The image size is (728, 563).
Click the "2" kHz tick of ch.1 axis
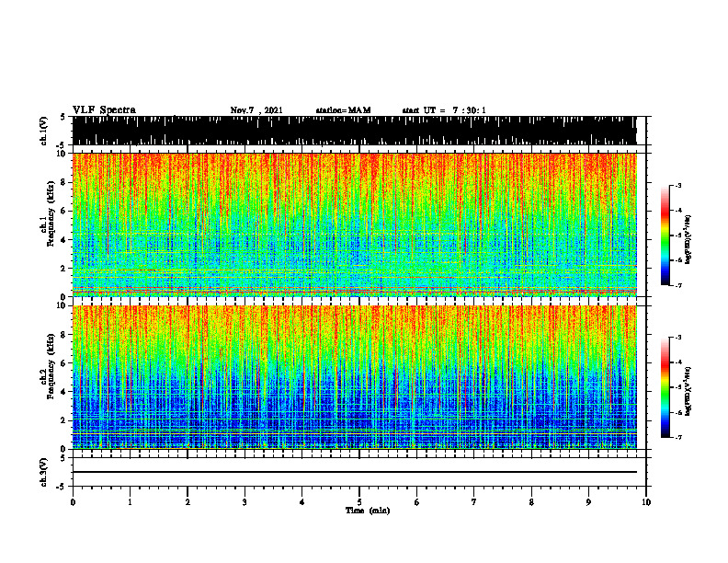(64, 268)
